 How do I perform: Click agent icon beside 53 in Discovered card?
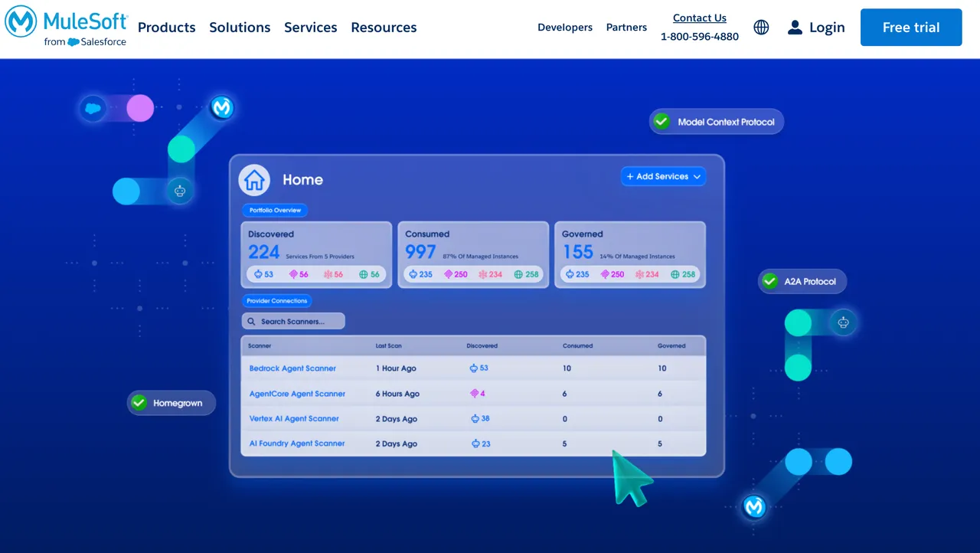pyautogui.click(x=258, y=274)
